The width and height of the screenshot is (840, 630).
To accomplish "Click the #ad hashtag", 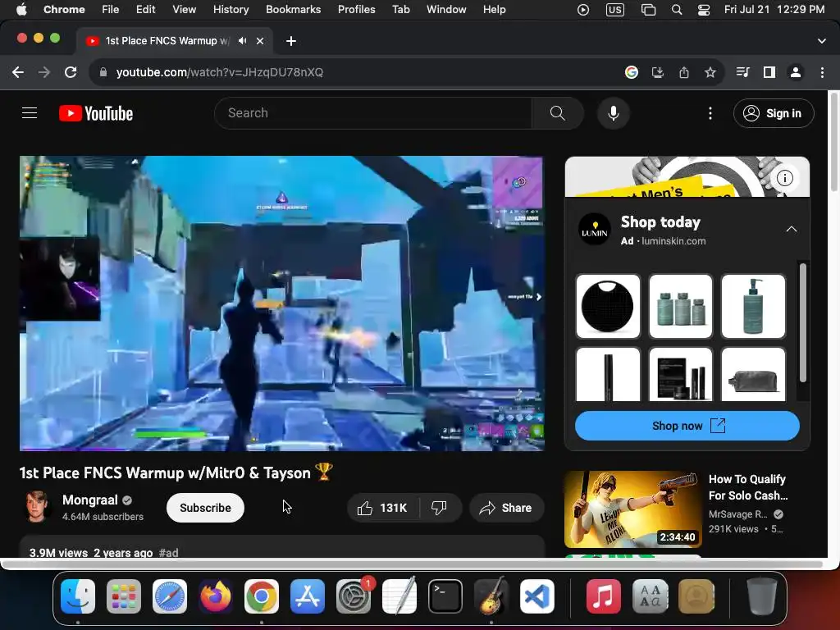I will [169, 552].
